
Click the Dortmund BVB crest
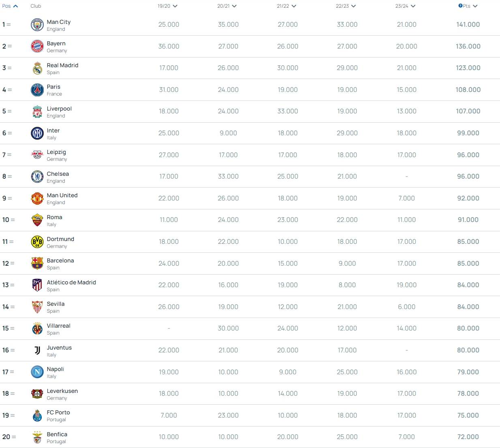point(37,242)
